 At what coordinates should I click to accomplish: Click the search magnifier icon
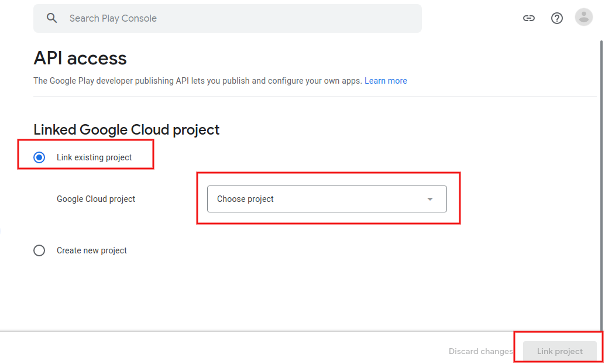click(x=51, y=18)
